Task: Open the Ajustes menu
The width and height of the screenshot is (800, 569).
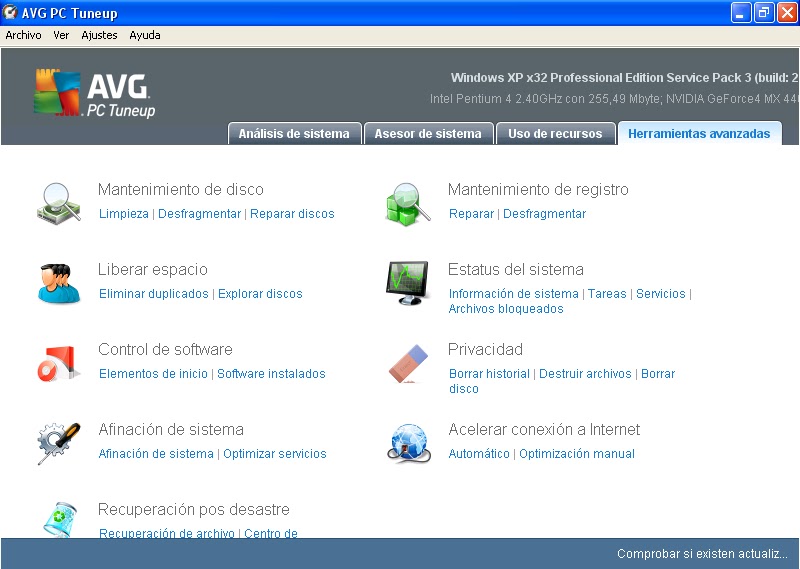Action: point(99,35)
